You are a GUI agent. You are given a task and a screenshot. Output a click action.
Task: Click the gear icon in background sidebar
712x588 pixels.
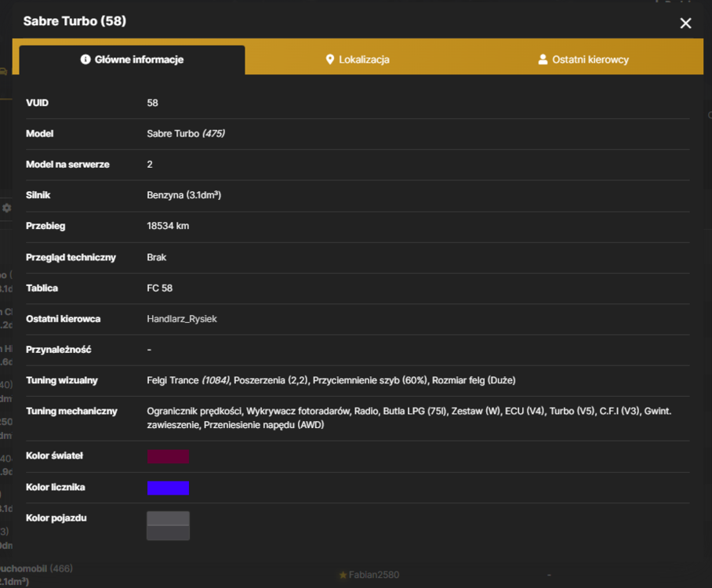[x=7, y=208]
